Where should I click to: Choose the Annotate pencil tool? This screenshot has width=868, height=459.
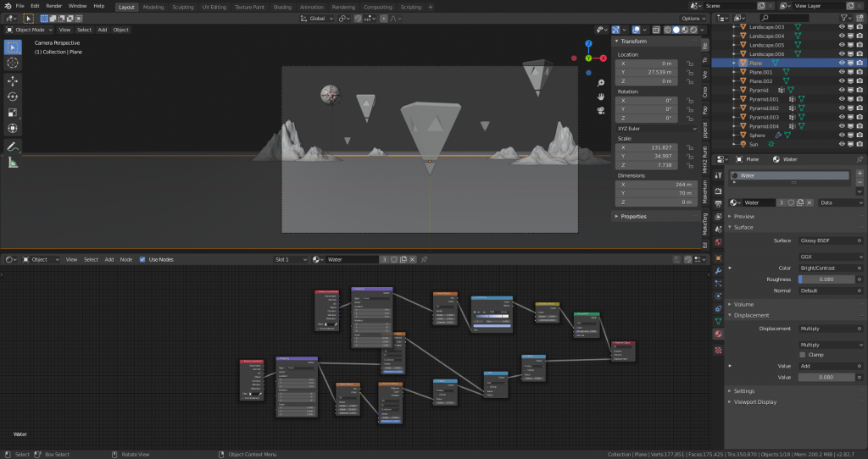tap(13, 147)
